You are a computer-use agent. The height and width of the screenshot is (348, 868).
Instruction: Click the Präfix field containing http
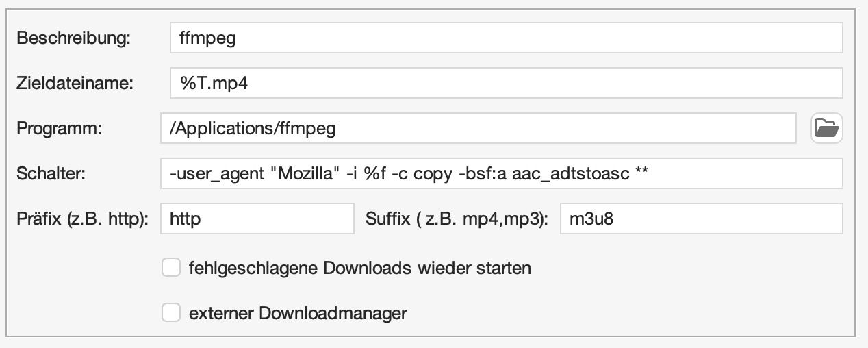(257, 219)
